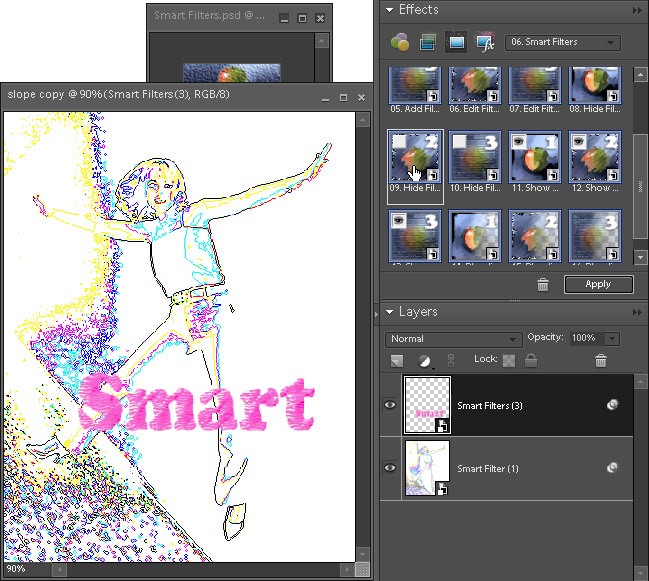The width and height of the screenshot is (649, 581).
Task: Hide the Smart Filters (3) layer
Action: pos(390,405)
